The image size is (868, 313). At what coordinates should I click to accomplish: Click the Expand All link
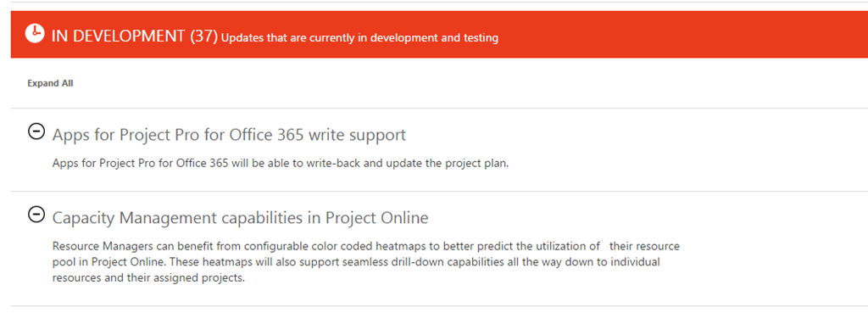(50, 83)
